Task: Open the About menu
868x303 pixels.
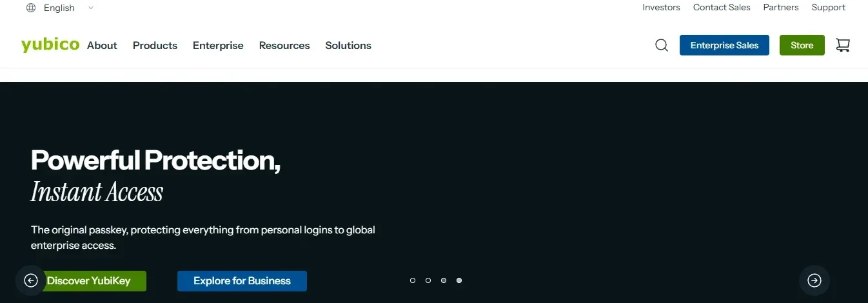Action: click(102, 45)
